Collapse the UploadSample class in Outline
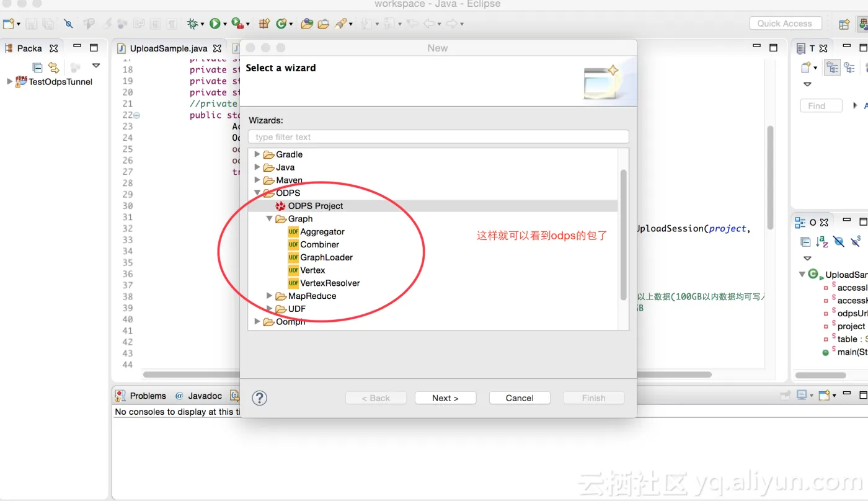 pos(802,274)
